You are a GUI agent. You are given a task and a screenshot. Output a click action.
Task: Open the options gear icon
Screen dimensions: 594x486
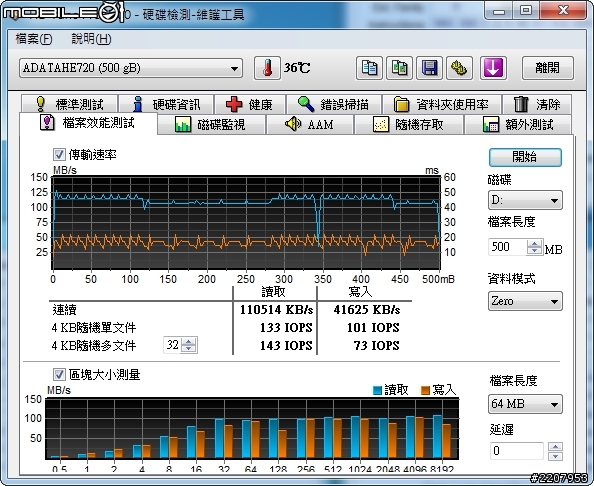tap(460, 68)
